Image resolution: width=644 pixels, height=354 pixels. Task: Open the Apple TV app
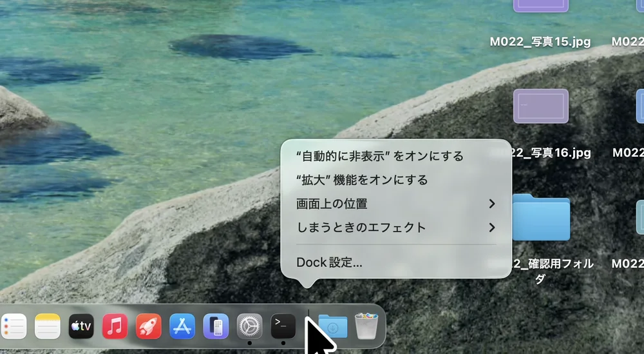tap(81, 326)
